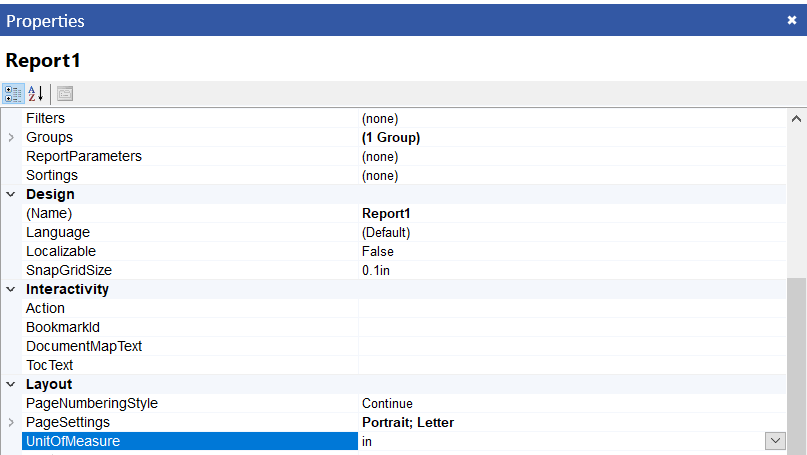The width and height of the screenshot is (807, 455).
Task: Edit the Report1 name value
Action: tap(386, 214)
